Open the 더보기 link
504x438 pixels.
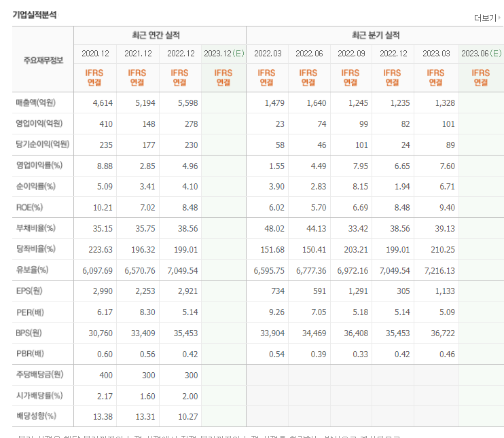click(487, 18)
